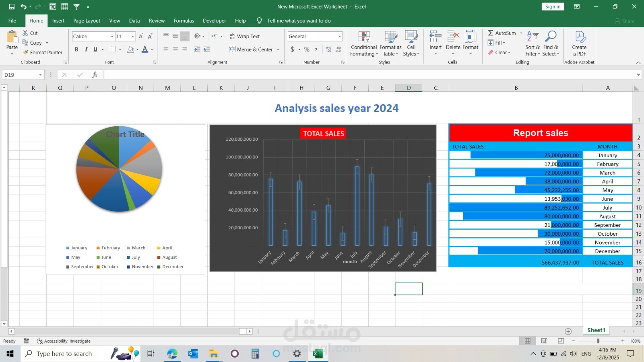
Task: Expand the Copy dropdown arrow
Action: [47, 43]
